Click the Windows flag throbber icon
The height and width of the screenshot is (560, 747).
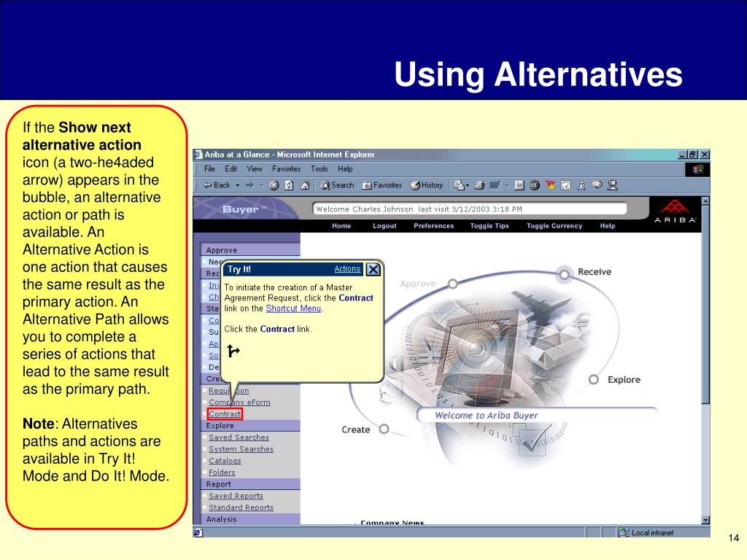[697, 169]
